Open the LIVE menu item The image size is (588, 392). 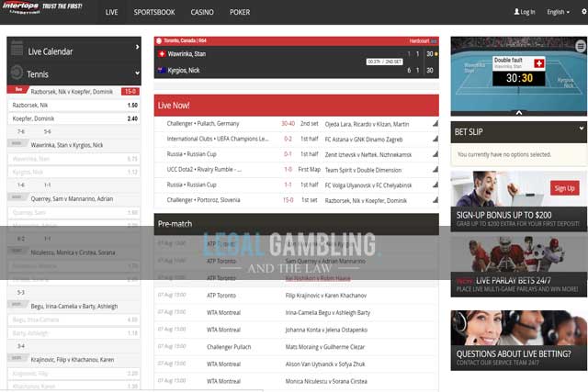point(111,12)
